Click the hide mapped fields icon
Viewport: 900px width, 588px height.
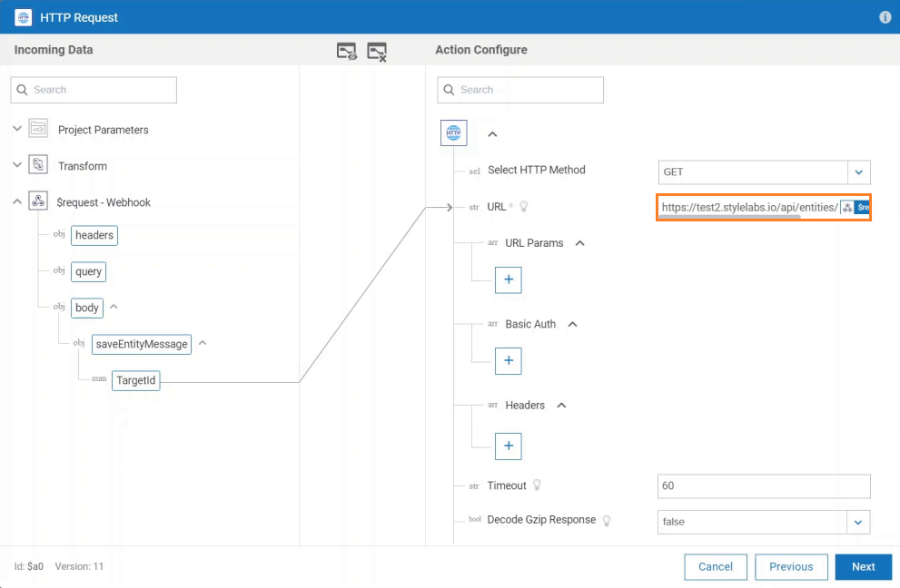tap(347, 51)
